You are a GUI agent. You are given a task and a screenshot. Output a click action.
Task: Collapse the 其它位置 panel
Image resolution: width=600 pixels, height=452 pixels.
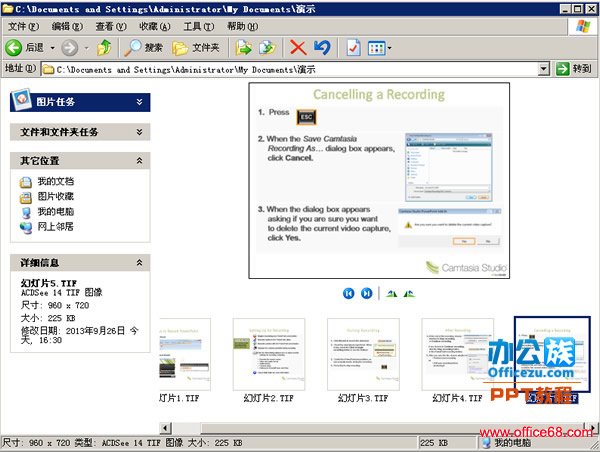pyautogui.click(x=139, y=161)
